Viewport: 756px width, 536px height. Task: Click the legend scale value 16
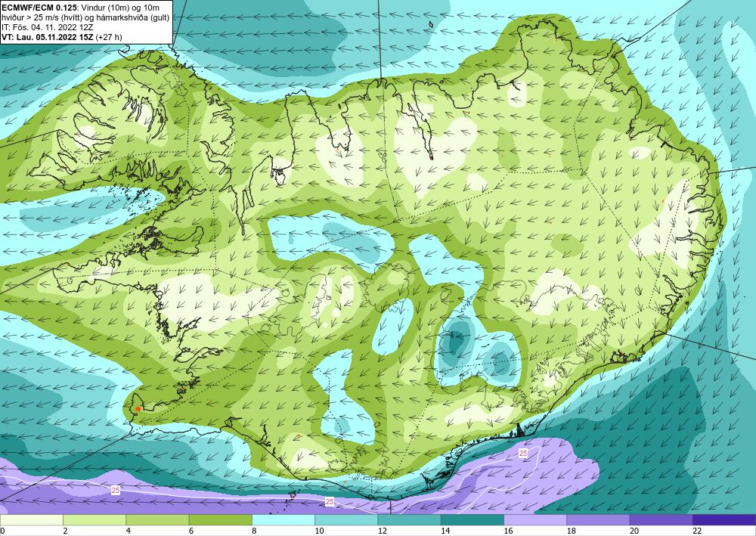click(x=508, y=531)
